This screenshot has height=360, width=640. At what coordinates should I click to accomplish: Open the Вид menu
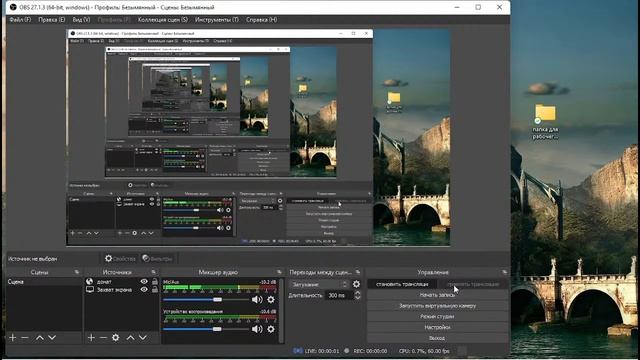point(81,20)
